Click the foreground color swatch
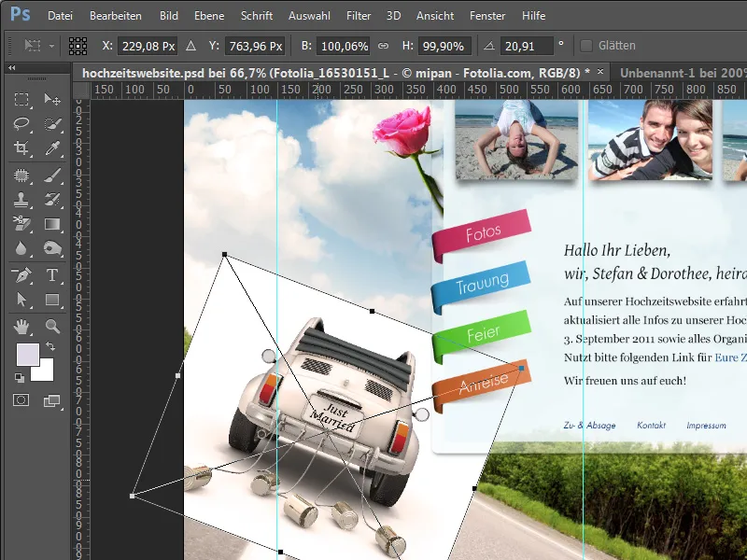Image resolution: width=747 pixels, height=560 pixels. click(x=28, y=355)
